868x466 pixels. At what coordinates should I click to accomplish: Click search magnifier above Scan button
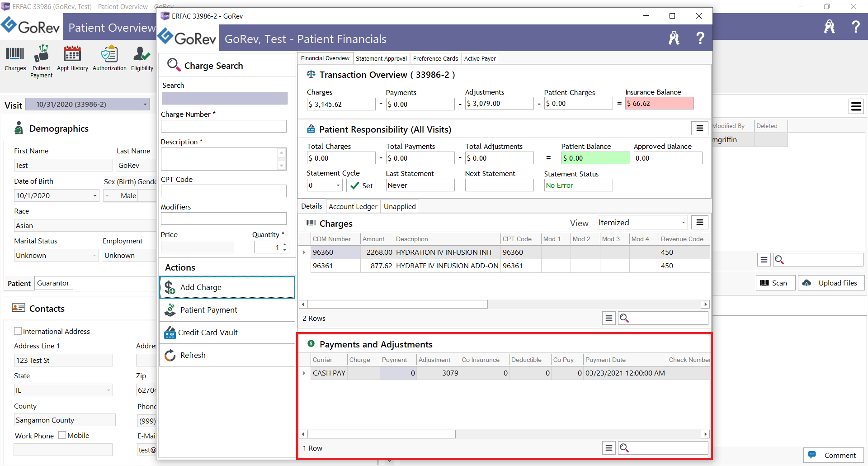point(779,260)
